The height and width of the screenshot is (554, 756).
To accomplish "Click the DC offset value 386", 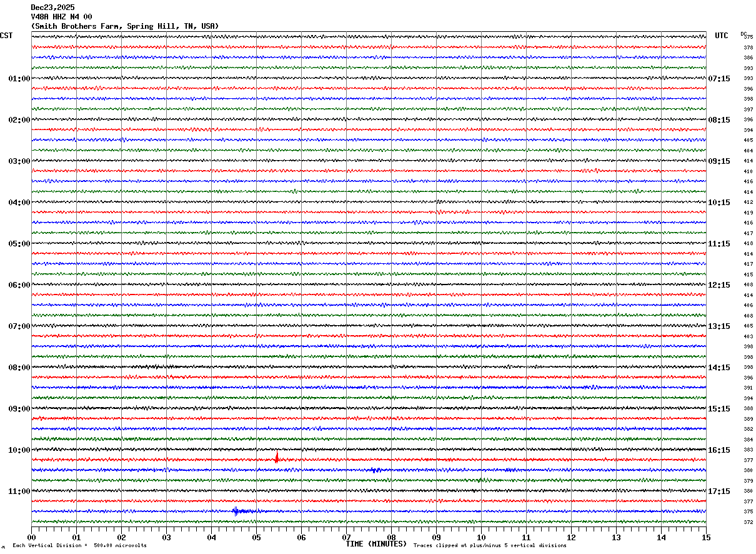I will tap(748, 58).
